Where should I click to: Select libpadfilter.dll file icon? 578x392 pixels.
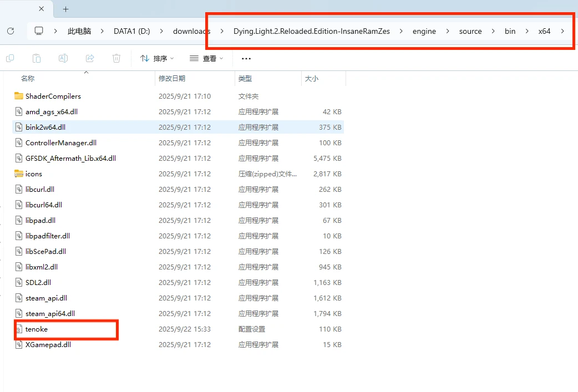coord(19,236)
